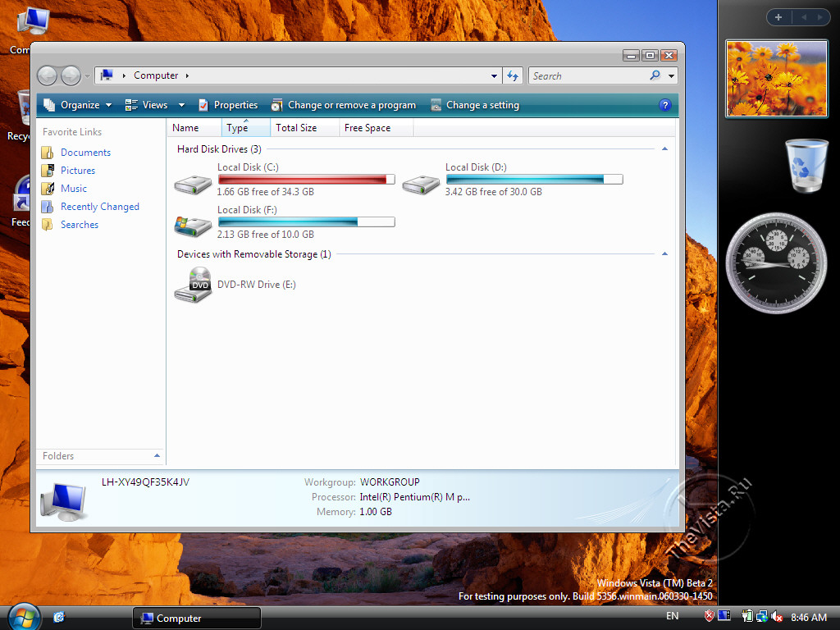The height and width of the screenshot is (630, 840).
Task: Click the refresh arrows icon beside address bar
Action: pyautogui.click(x=513, y=75)
